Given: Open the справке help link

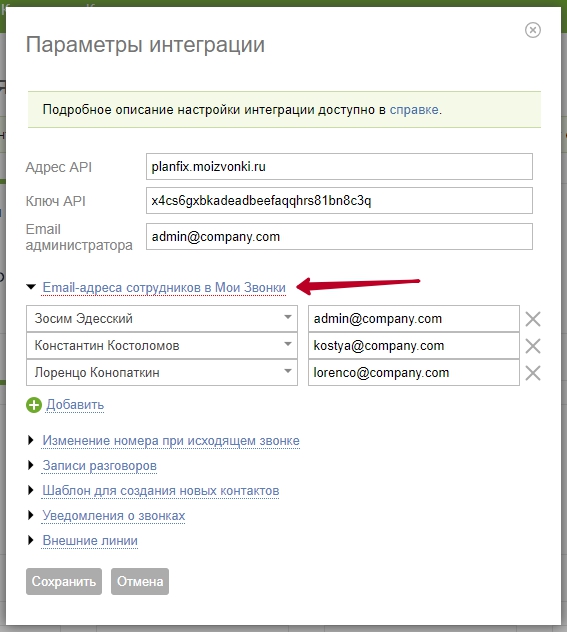Looking at the screenshot, I should [x=413, y=110].
